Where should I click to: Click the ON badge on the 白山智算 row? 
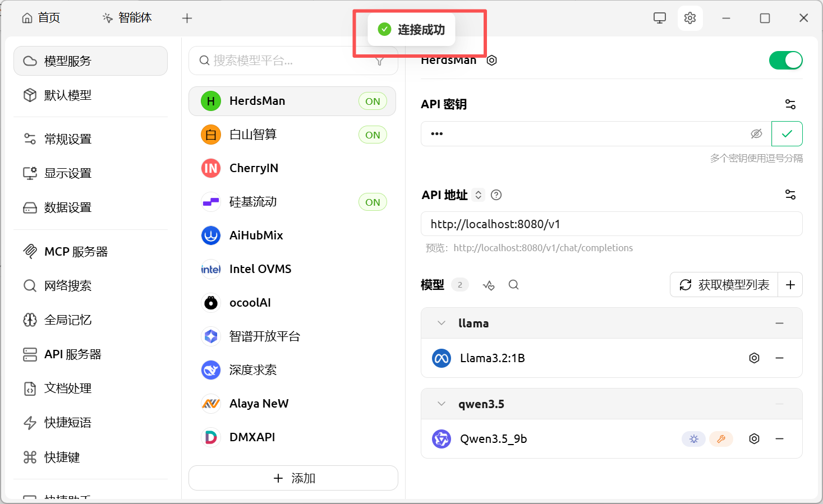click(373, 135)
